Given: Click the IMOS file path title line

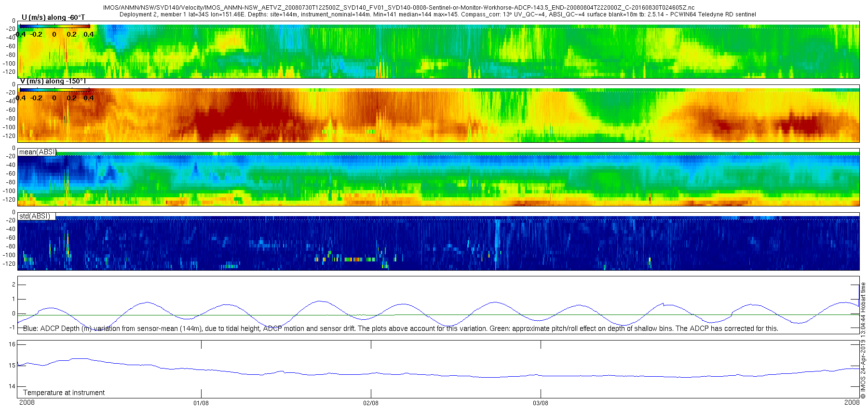Looking at the screenshot, I should (x=399, y=8).
